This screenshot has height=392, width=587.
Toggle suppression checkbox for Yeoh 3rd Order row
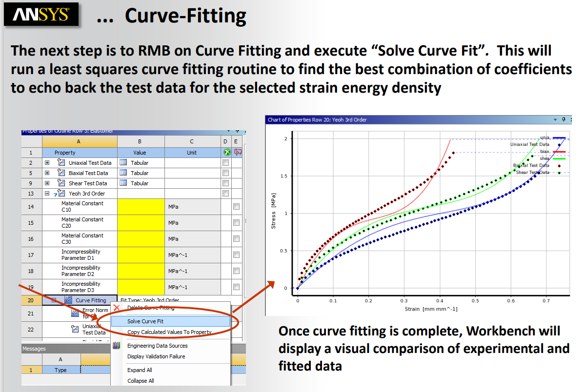point(225,194)
